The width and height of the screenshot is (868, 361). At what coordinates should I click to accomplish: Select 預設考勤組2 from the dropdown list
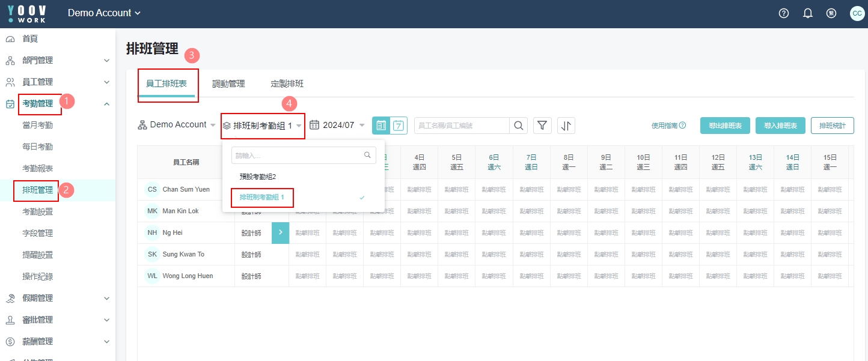click(257, 177)
